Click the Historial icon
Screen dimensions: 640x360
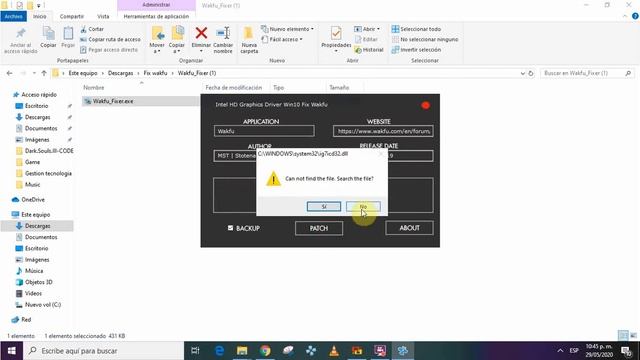tap(358, 50)
